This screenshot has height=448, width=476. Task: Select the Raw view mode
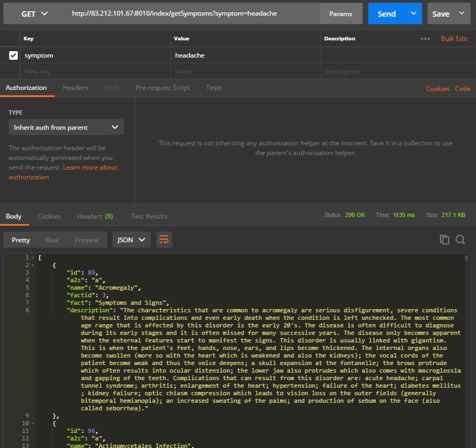[x=52, y=240]
